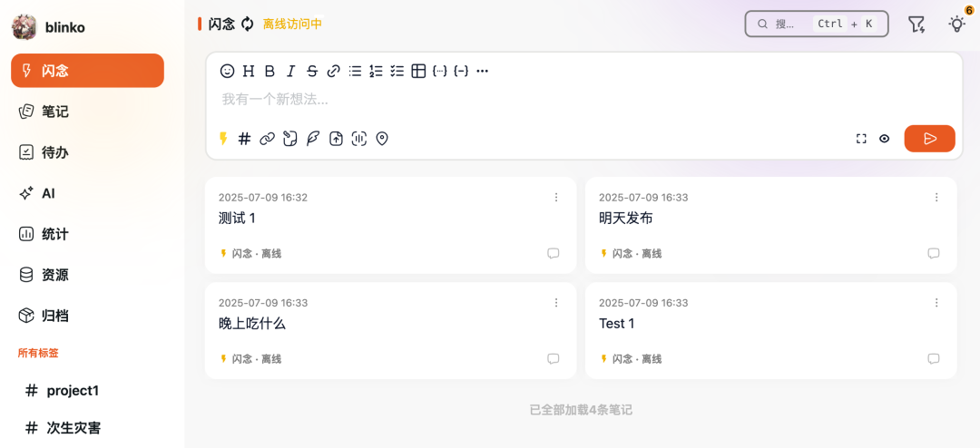Open options menu for note Test 1
The width and height of the screenshot is (980, 448).
coord(936,302)
